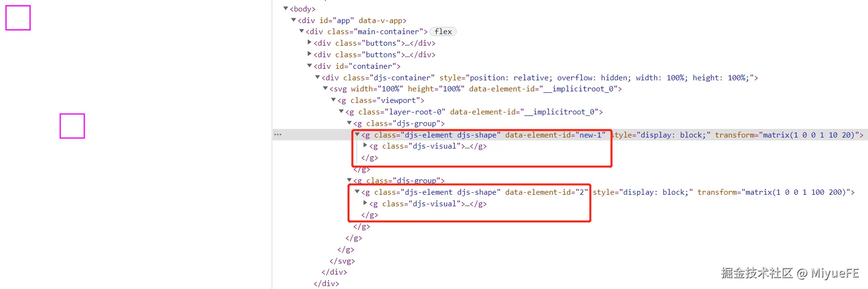Click data-element-id="new-1" attribute

[x=555, y=135]
